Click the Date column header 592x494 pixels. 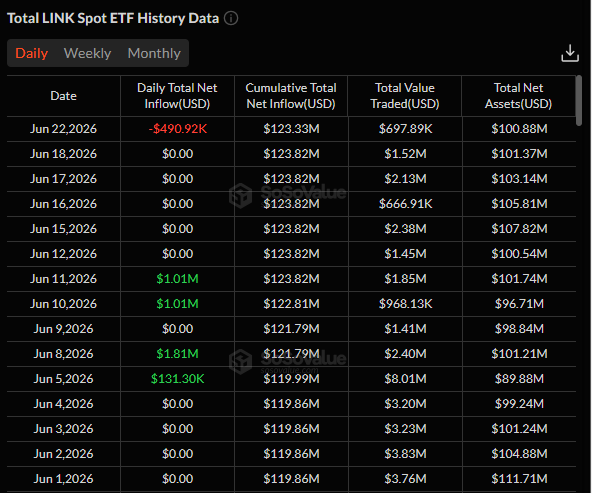pos(63,96)
